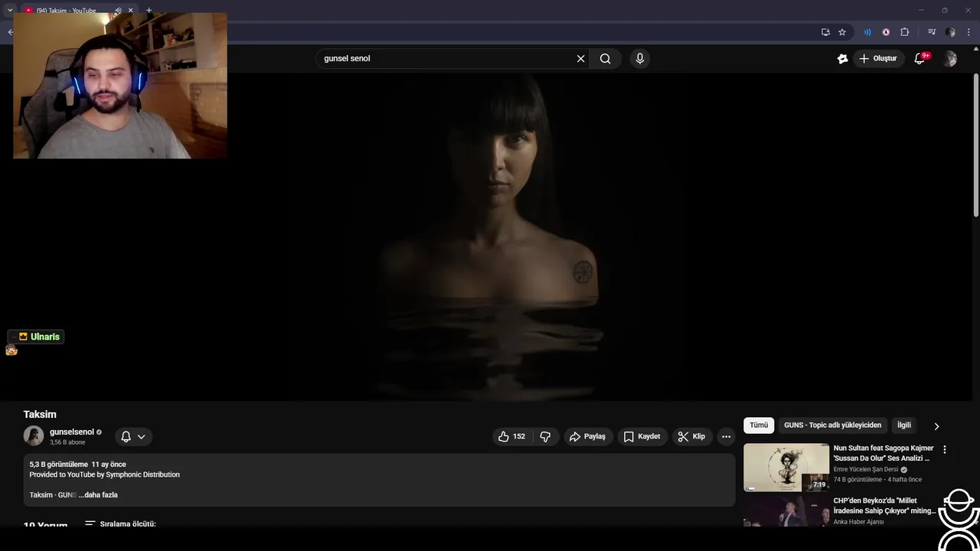
Task: Open the three-dot more actions menu
Action: [726, 436]
